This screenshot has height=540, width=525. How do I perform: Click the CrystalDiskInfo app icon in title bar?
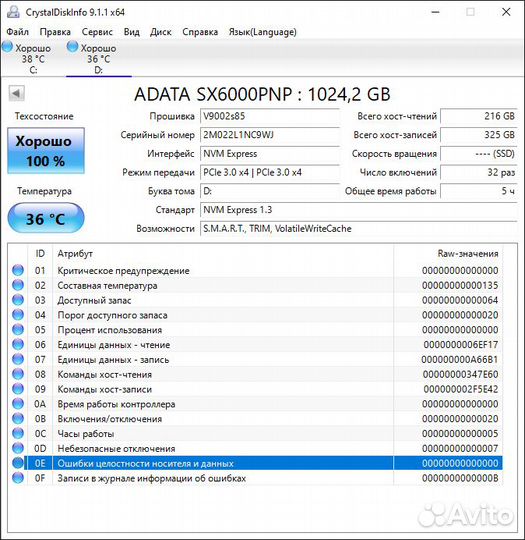[x=13, y=12]
